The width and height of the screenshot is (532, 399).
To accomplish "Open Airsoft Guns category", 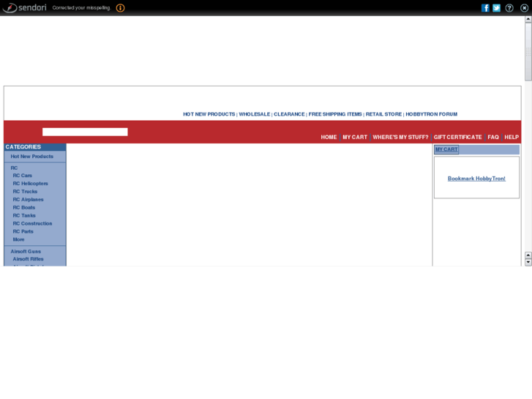I will [26, 251].
